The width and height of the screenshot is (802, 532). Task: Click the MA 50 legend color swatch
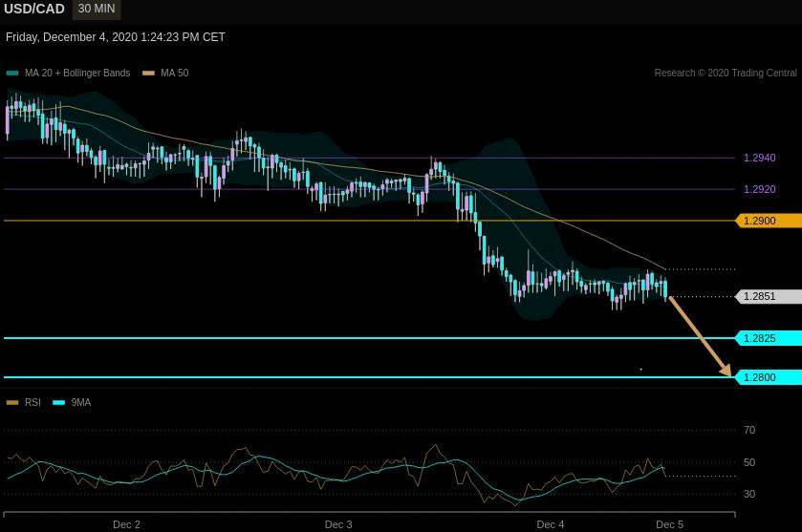tap(148, 74)
